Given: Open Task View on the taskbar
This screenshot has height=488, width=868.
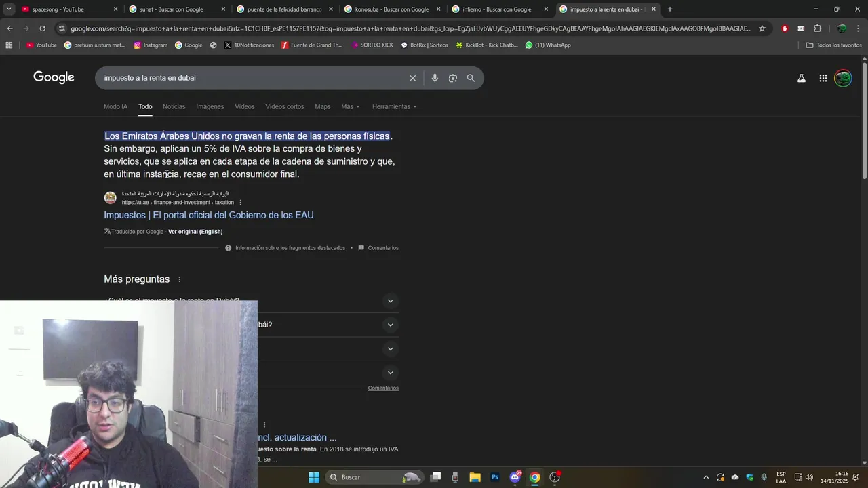Looking at the screenshot, I should coord(436,477).
